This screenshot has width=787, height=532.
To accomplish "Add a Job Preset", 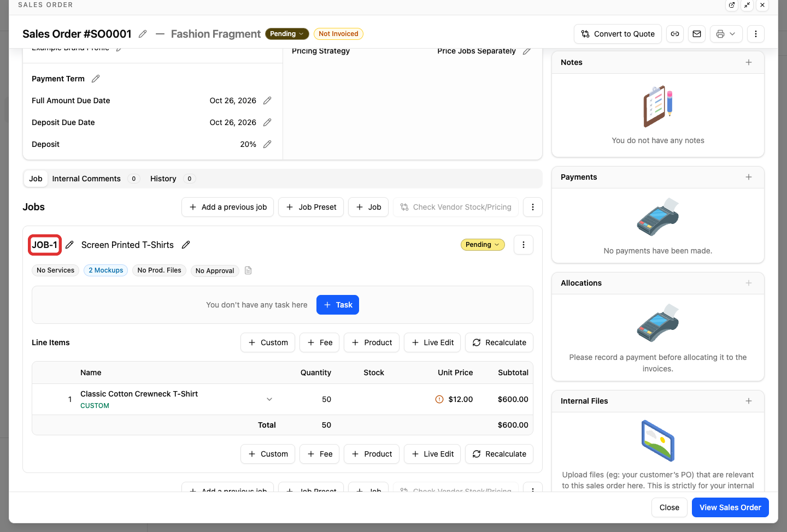I will (x=311, y=207).
